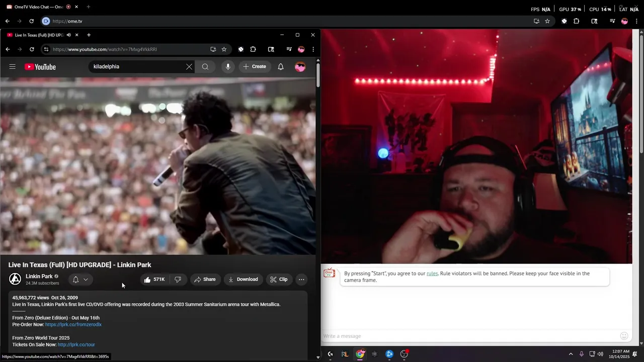644x362 pixels.
Task: Go to the YouTube home logo
Action: 40,67
